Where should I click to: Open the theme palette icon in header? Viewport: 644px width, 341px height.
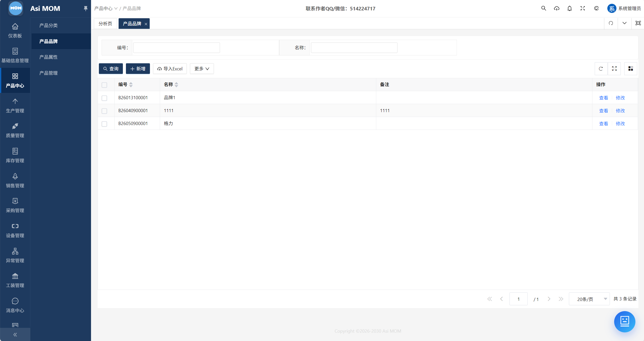click(x=596, y=8)
